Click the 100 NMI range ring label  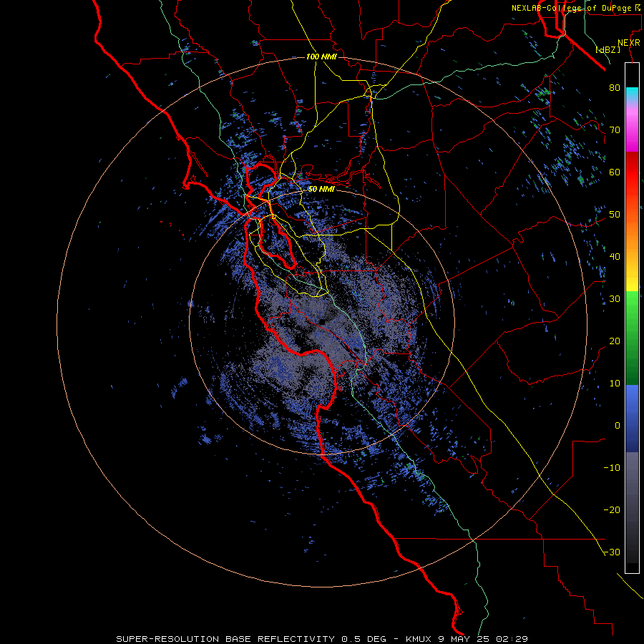[x=321, y=57]
